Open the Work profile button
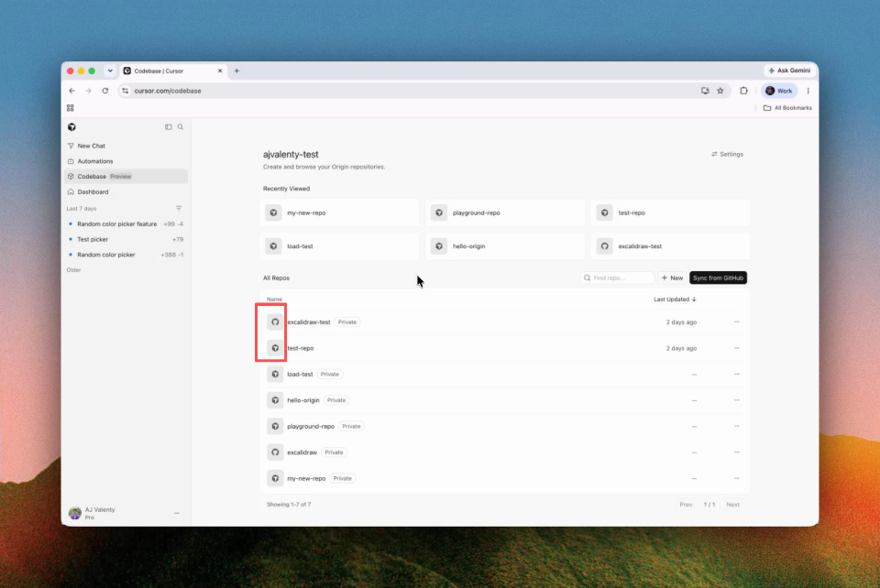Screen dimensions: 880x588 click(x=779, y=91)
